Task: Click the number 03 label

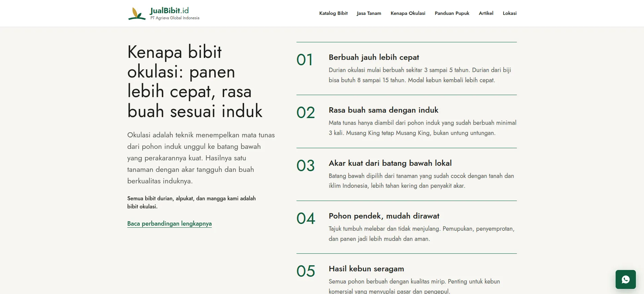Action: click(306, 166)
